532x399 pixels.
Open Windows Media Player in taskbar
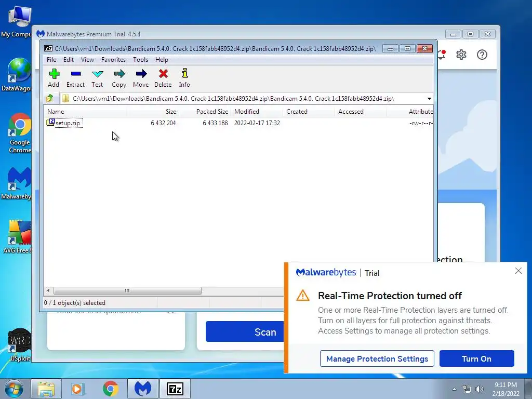pos(77,389)
